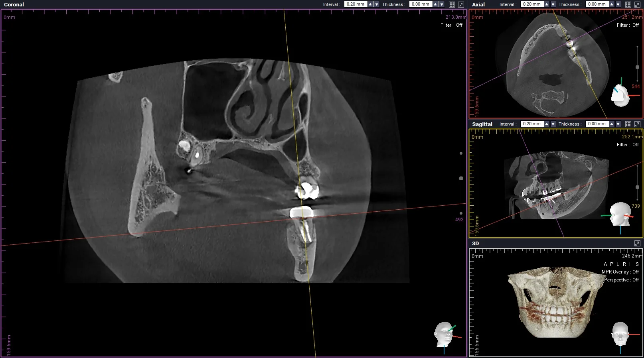The image size is (644, 358).
Task: Decrease the Coronal Thickness value
Action: pyautogui.click(x=441, y=4)
